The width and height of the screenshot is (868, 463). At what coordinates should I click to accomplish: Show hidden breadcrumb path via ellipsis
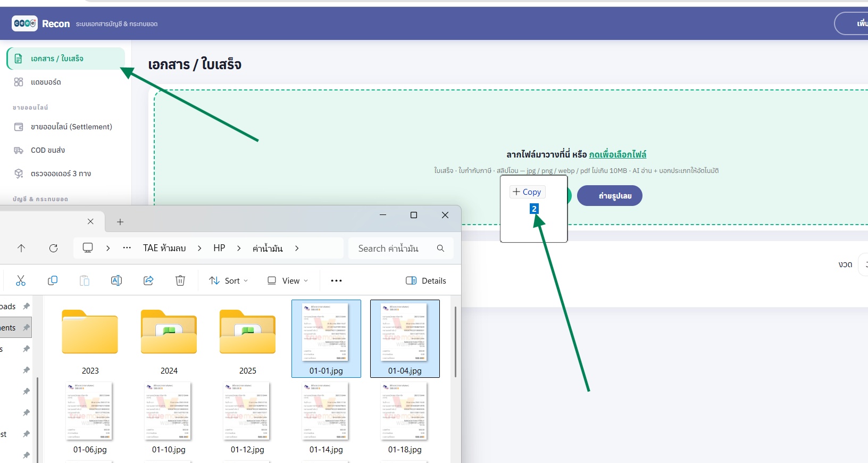click(x=127, y=248)
